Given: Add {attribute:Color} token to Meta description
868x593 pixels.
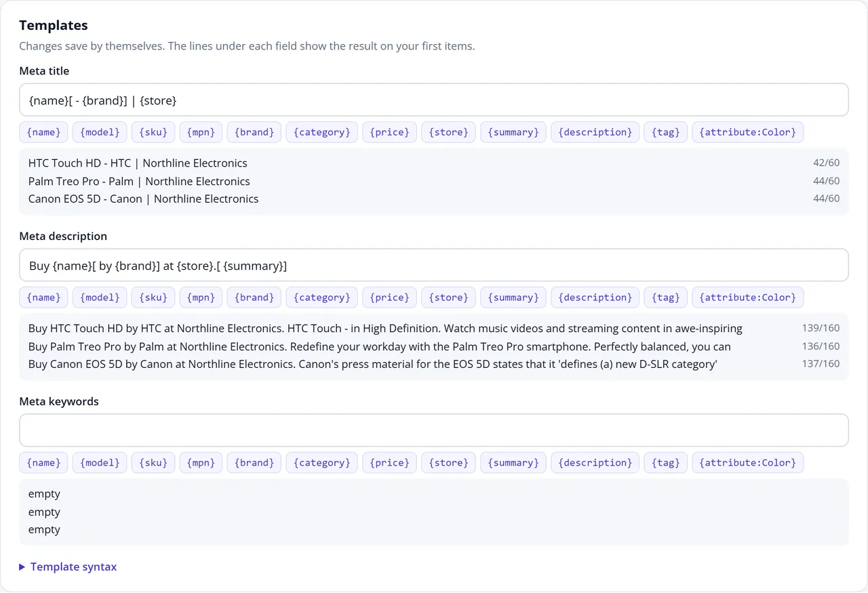Looking at the screenshot, I should coord(748,298).
